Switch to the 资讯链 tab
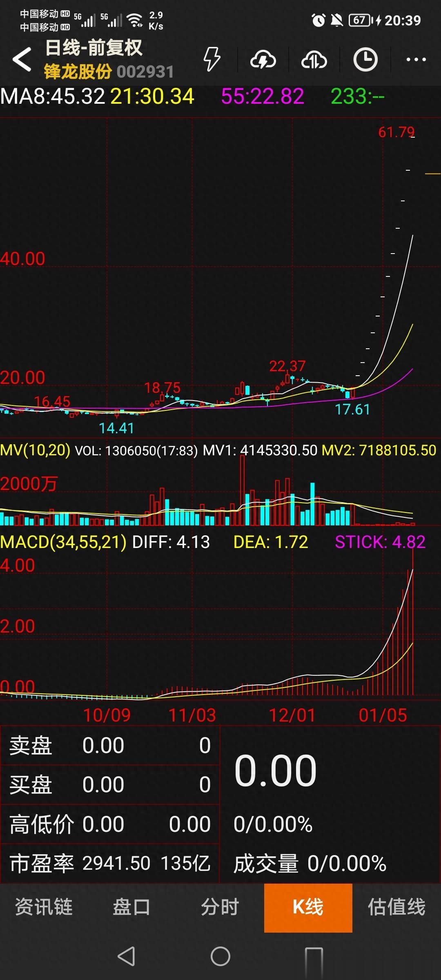The height and width of the screenshot is (980, 441). pos(44,907)
